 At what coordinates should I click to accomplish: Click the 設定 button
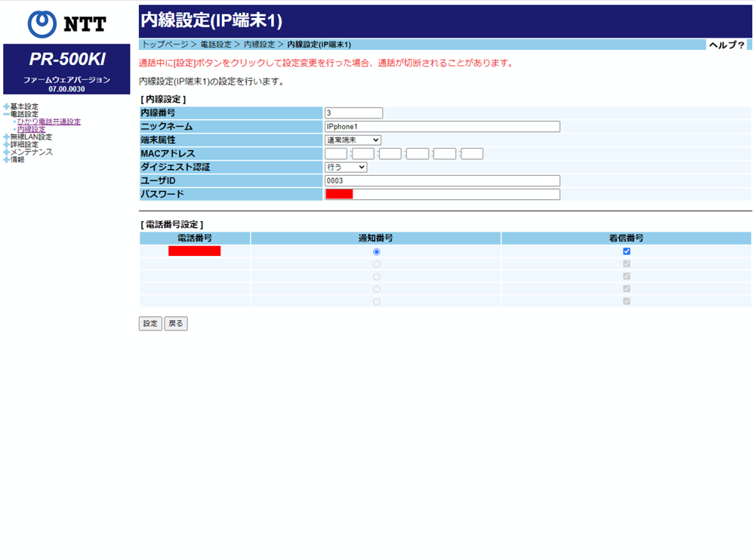pyautogui.click(x=150, y=324)
